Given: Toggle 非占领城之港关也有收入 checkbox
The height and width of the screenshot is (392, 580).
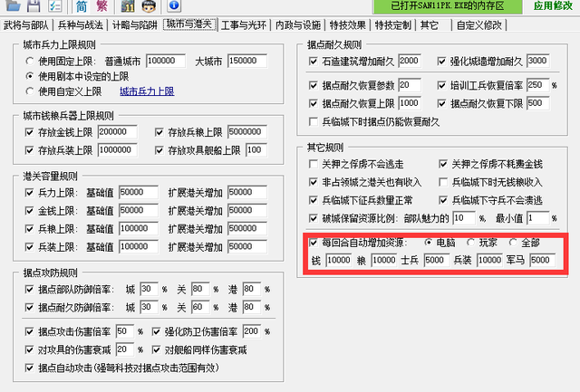Looking at the screenshot, I should point(313,182).
